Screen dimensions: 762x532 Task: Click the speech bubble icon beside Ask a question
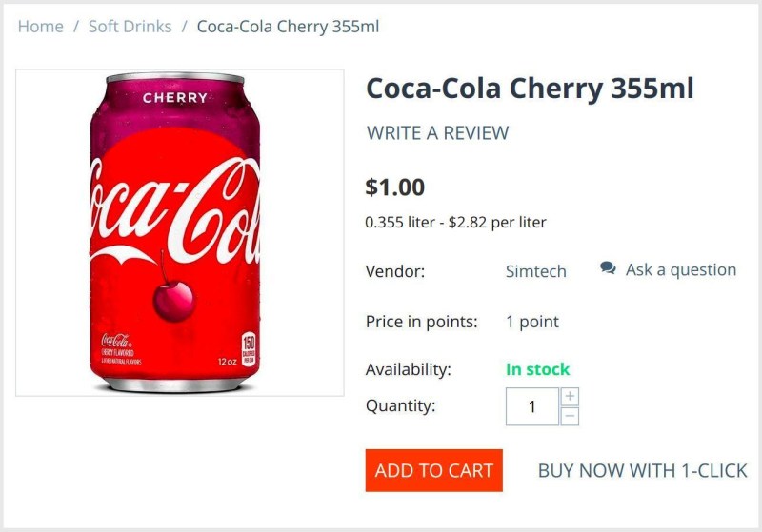(x=608, y=269)
